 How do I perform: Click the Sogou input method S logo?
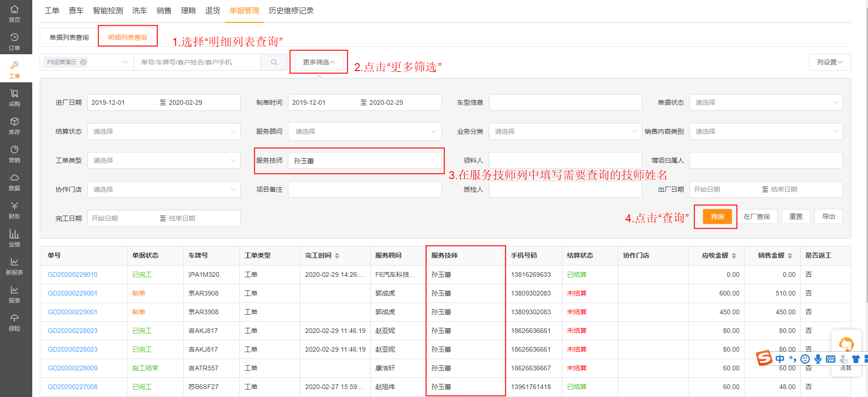coord(764,358)
